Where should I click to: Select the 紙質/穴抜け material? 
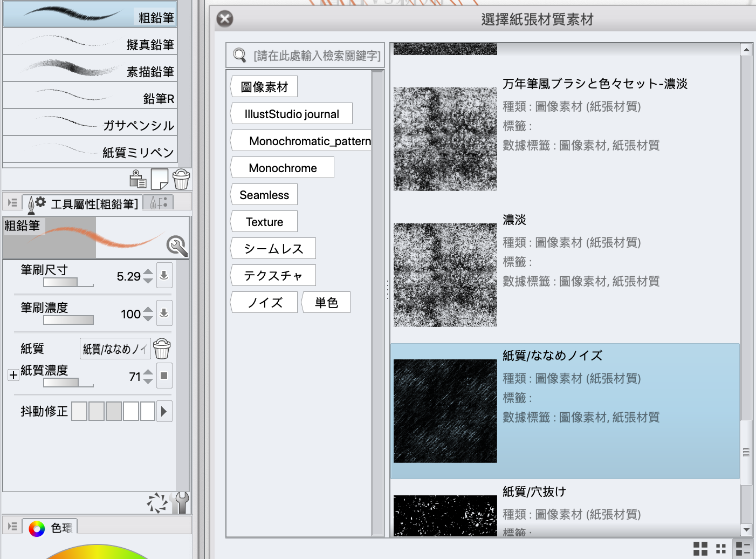coord(565,508)
